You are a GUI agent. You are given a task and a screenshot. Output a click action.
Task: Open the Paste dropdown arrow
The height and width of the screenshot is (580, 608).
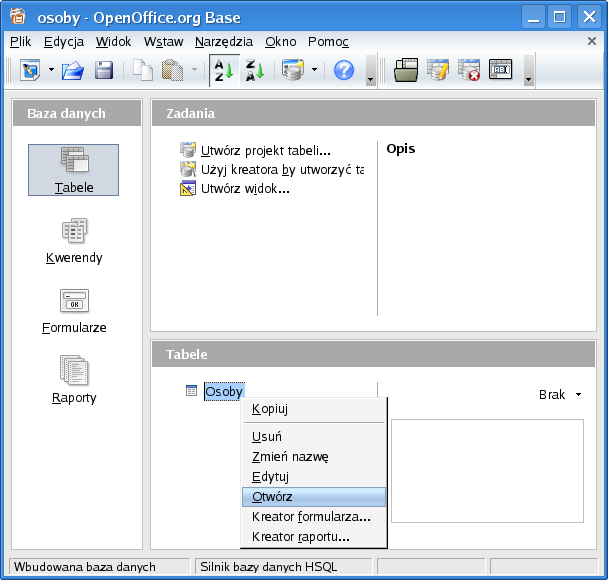click(194, 70)
